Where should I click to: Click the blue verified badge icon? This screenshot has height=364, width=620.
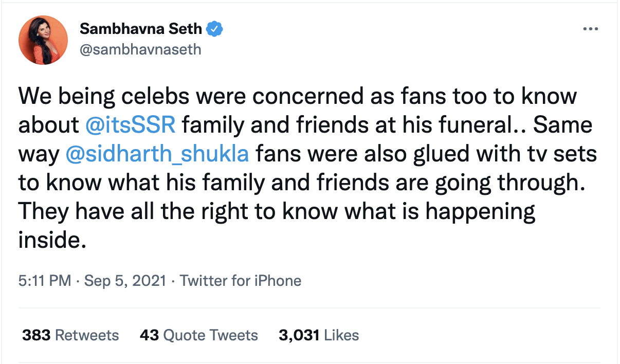point(214,29)
